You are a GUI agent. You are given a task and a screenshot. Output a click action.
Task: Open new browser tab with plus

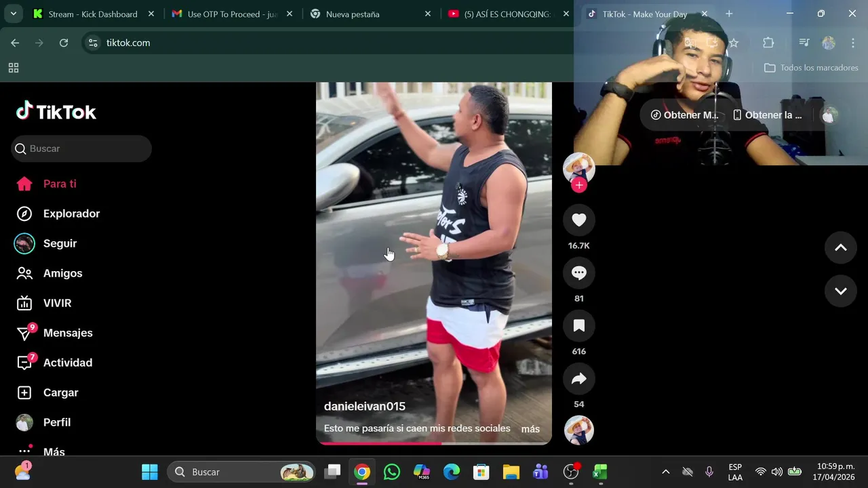click(x=729, y=14)
